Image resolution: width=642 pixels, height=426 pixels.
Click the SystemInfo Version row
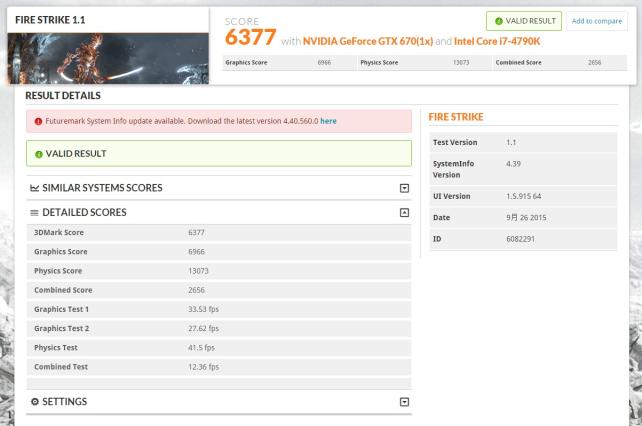pyautogui.click(x=523, y=169)
